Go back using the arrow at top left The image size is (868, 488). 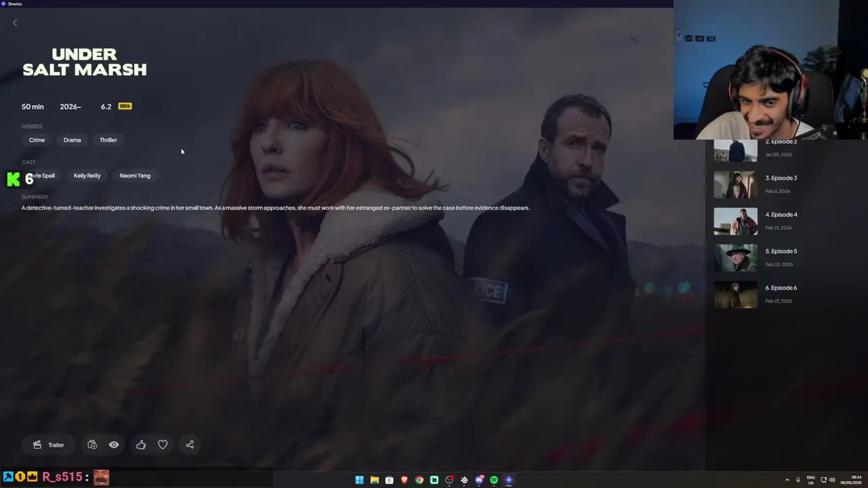(15, 23)
